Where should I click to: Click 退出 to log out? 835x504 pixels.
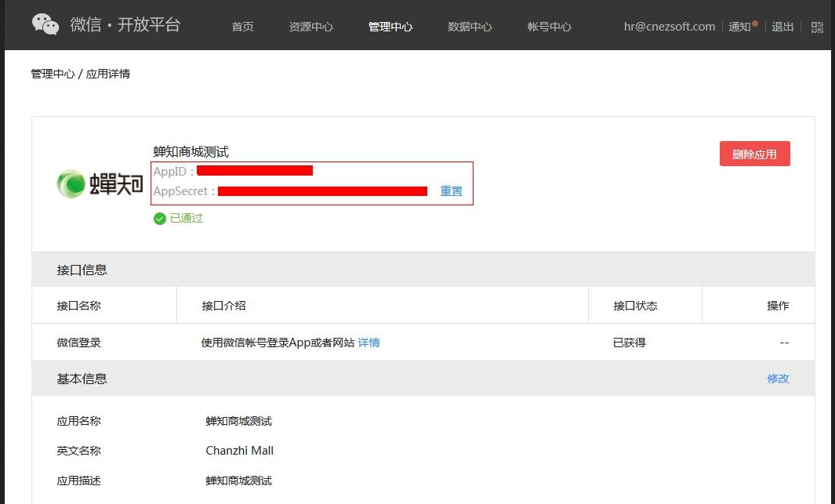782,27
